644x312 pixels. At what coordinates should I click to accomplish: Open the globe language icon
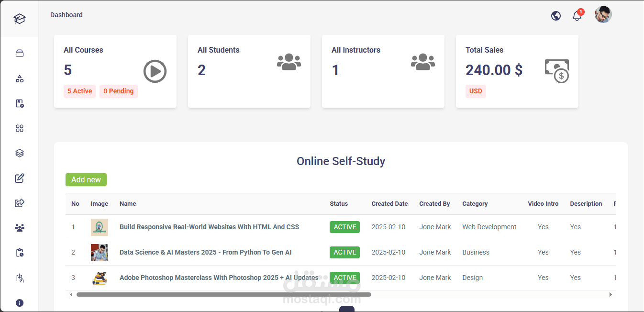[556, 16]
